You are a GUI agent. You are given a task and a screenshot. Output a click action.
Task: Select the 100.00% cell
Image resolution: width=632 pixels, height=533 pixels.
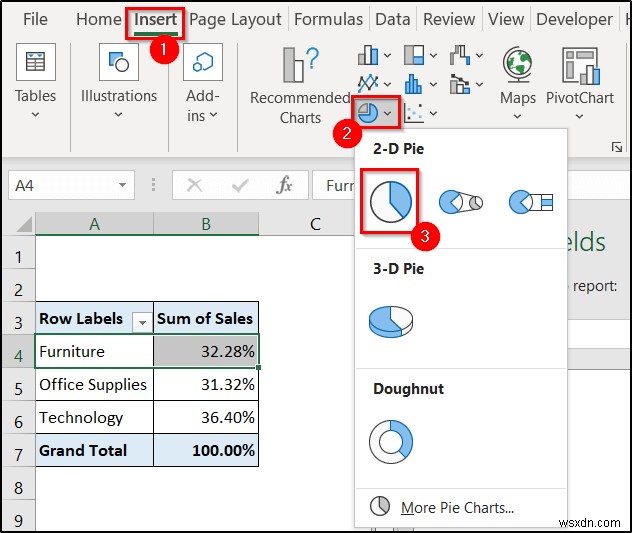tap(206, 450)
